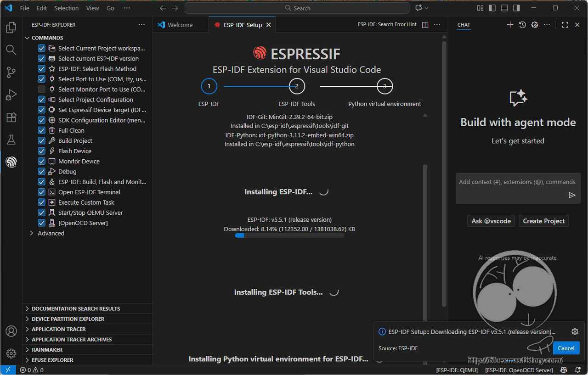Open the Selection menu
Viewport: 588px width, 375px height.
[x=67, y=8]
